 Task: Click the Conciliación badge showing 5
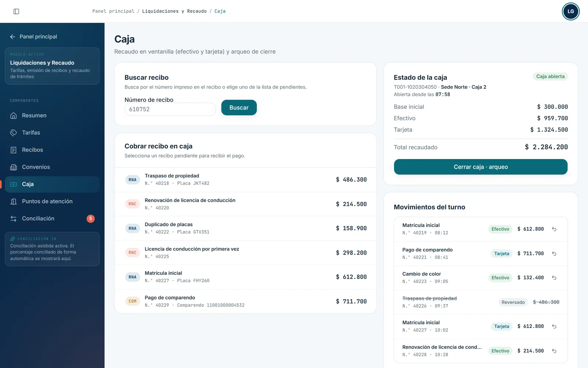coord(90,219)
